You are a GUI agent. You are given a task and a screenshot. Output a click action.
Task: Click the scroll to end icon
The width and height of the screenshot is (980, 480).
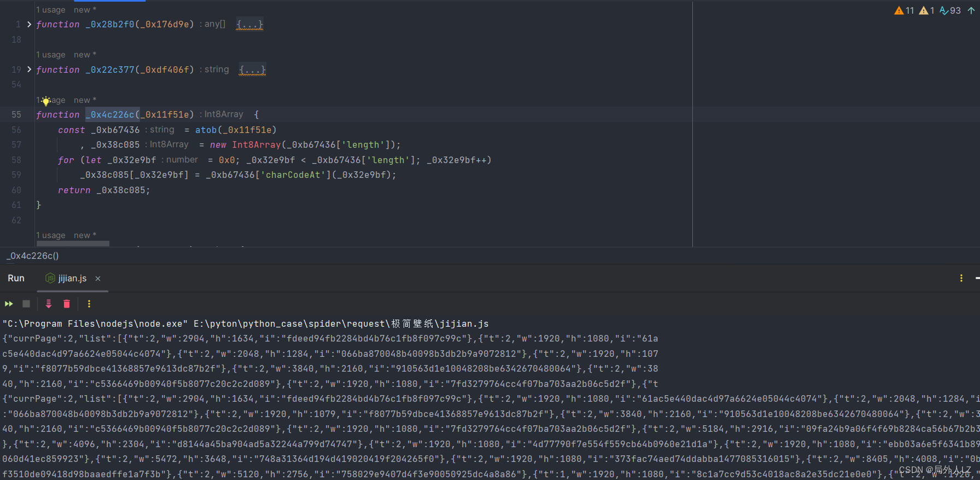tap(49, 304)
